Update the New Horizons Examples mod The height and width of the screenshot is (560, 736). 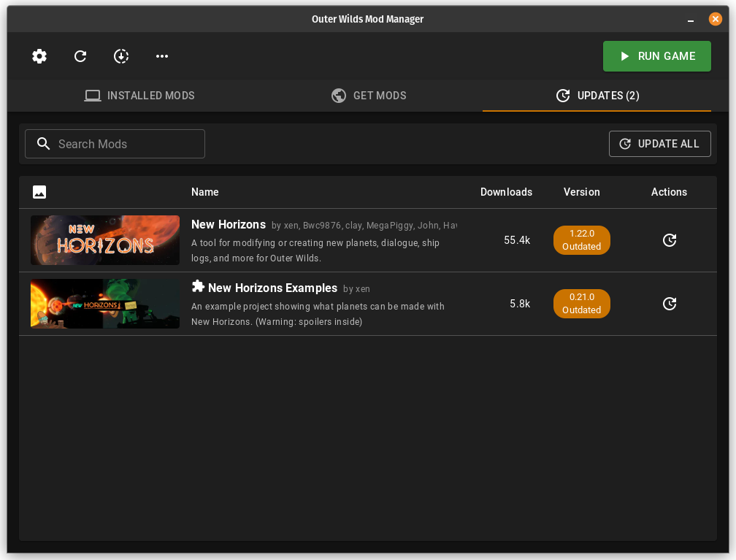pos(669,304)
